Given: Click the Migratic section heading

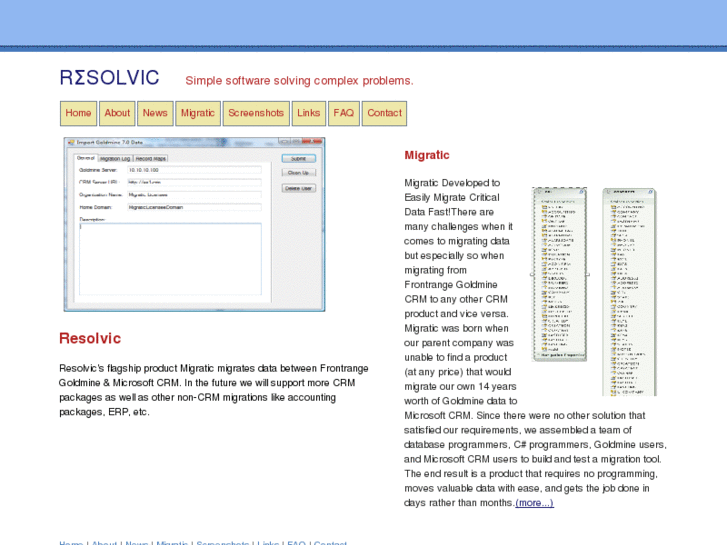Looking at the screenshot, I should pos(427,155).
